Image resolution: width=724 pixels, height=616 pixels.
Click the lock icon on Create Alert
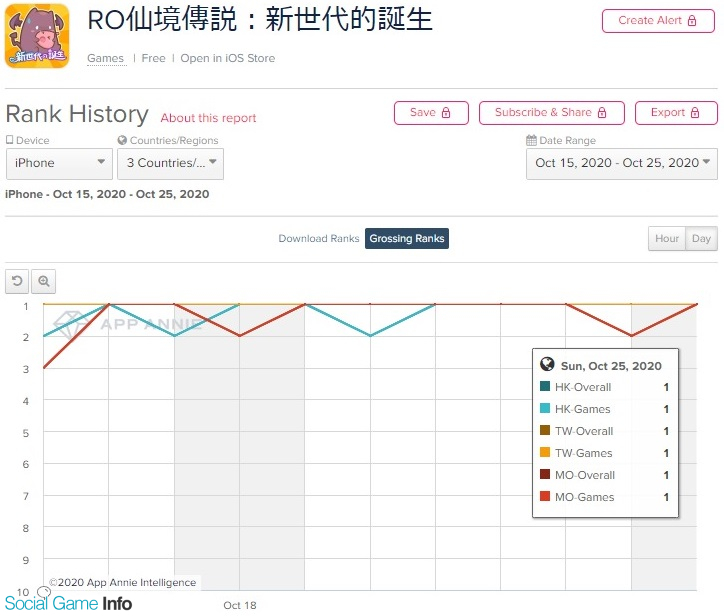[x=692, y=21]
